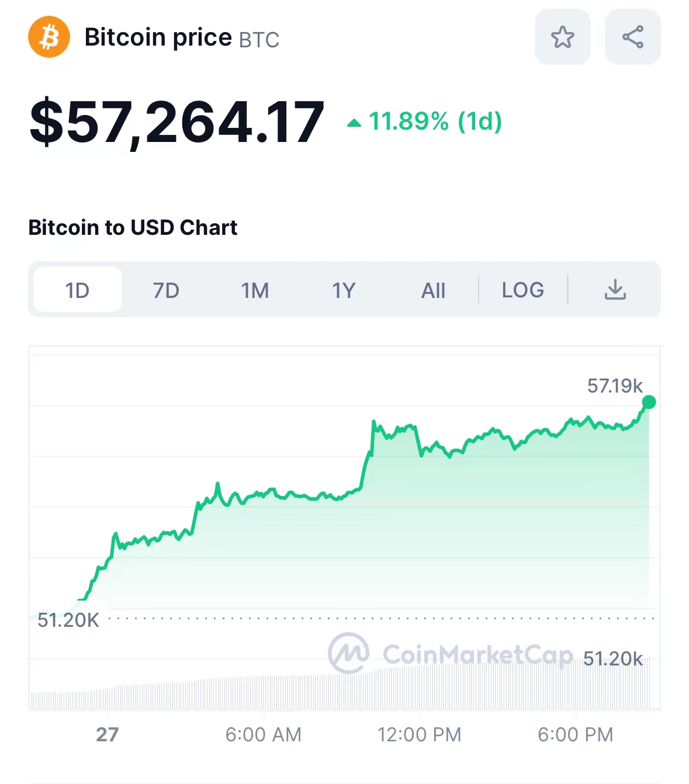
Task: Click the green endpoint dot on chart
Action: click(x=649, y=402)
